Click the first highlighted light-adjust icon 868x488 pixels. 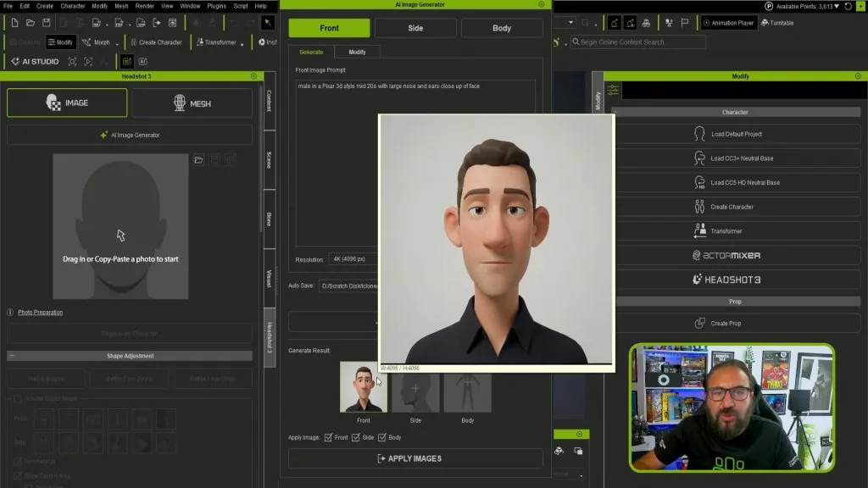coord(614,23)
